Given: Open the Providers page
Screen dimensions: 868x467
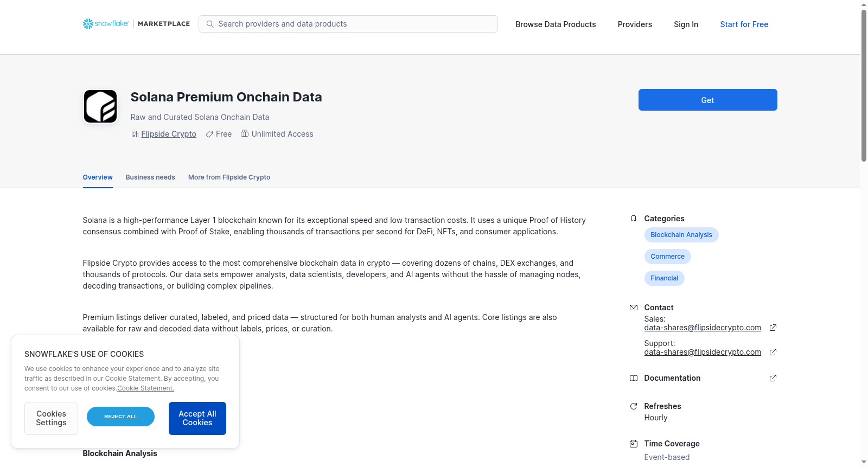Looking at the screenshot, I should click(635, 24).
